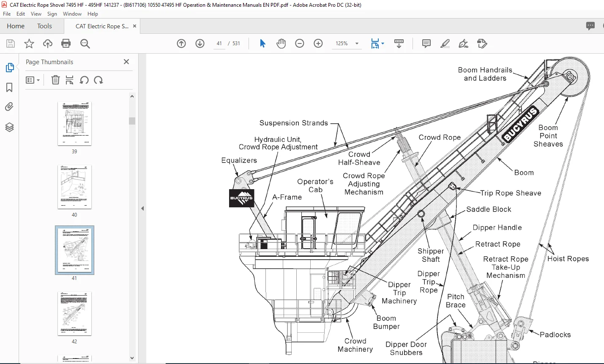Print the document with the printer icon
Viewport: 604px width, 364px height.
click(66, 43)
